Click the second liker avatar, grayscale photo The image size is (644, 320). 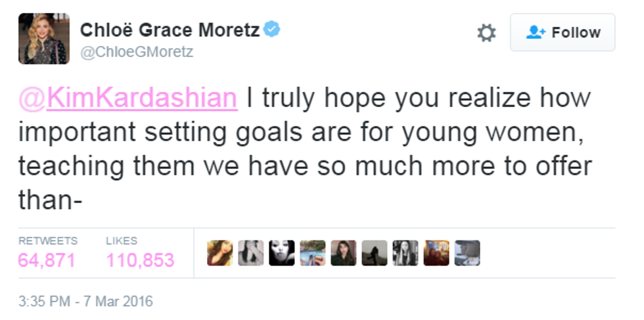(250, 253)
